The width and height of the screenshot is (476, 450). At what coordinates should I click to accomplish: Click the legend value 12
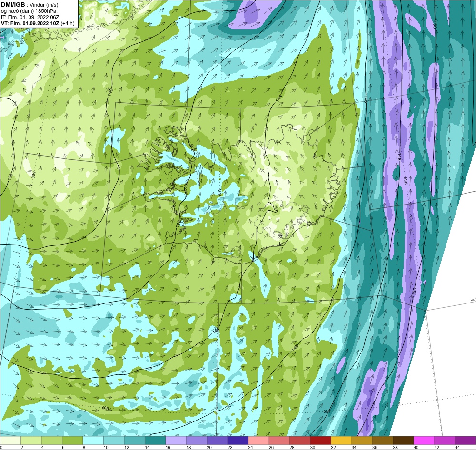(x=127, y=447)
